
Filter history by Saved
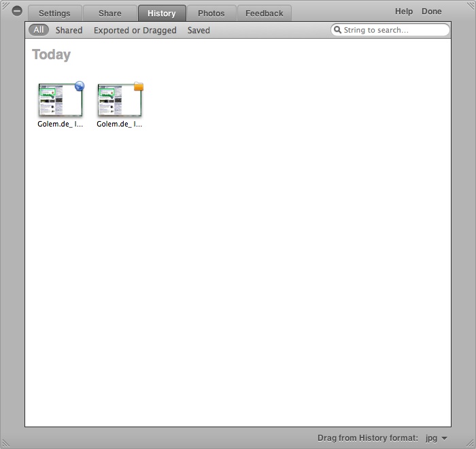(199, 30)
